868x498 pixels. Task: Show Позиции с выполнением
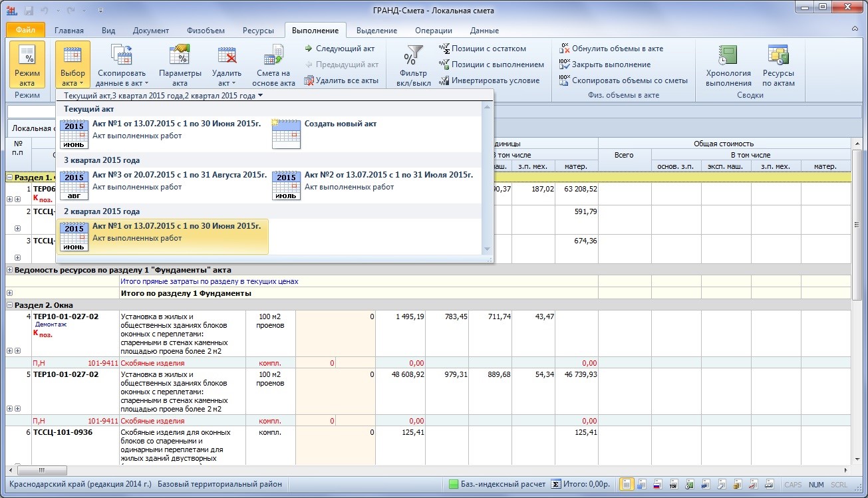(x=492, y=64)
